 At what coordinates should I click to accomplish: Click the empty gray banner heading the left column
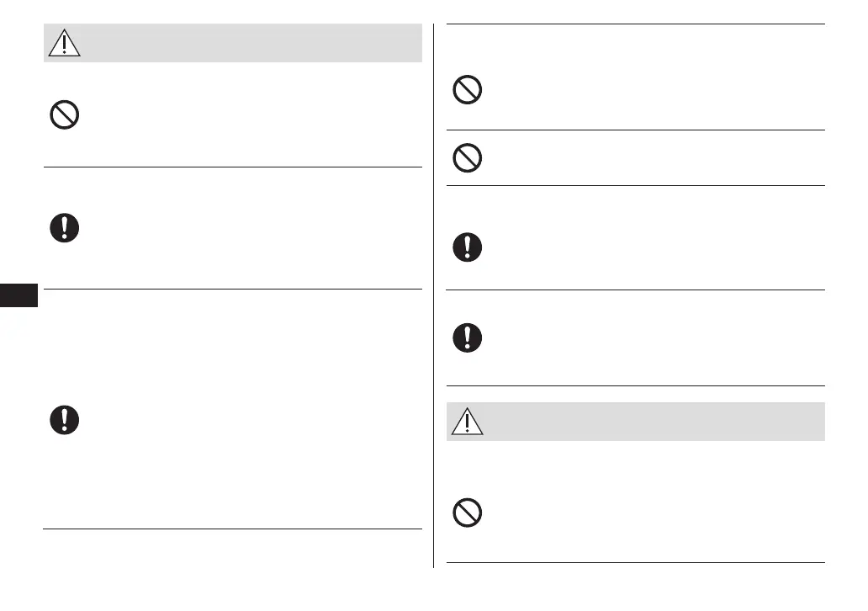click(x=252, y=42)
